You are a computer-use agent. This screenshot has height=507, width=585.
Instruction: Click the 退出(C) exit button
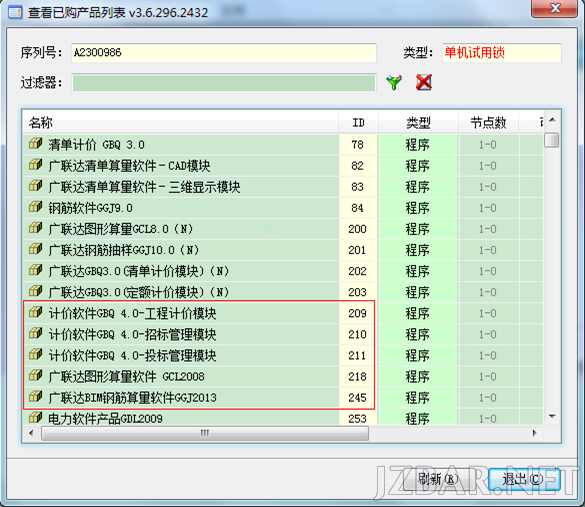(524, 479)
